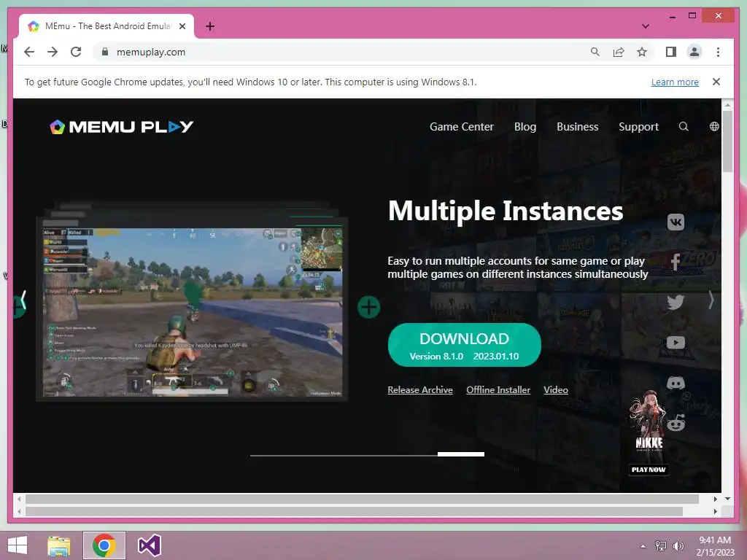Open the Support menu item

pyautogui.click(x=638, y=127)
